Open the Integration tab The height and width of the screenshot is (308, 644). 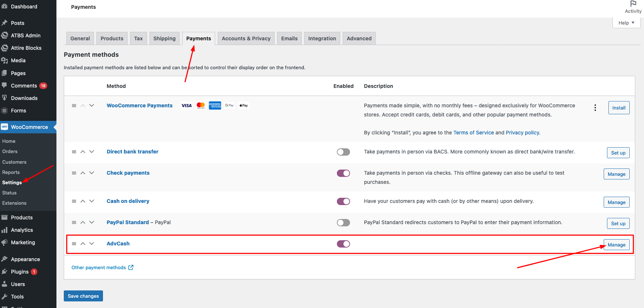click(322, 38)
